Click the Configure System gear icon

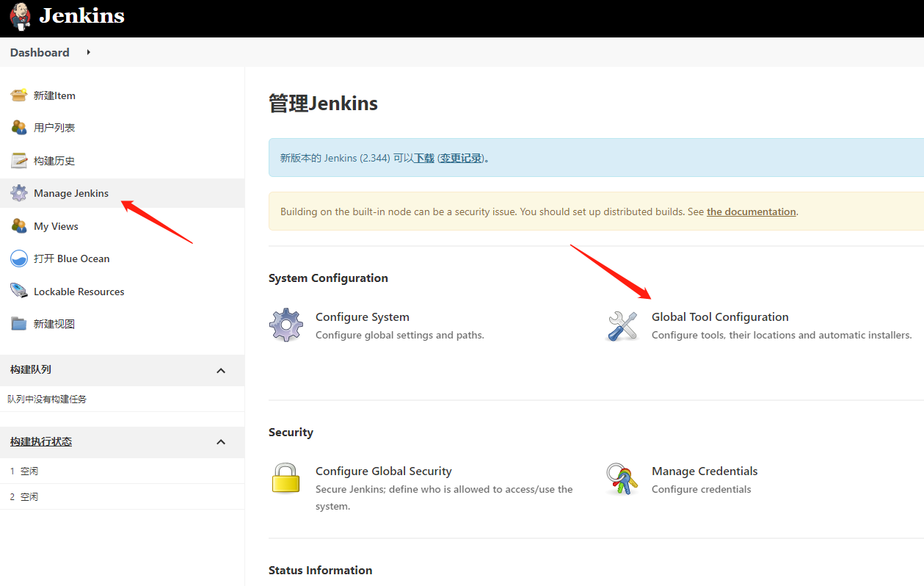point(286,325)
